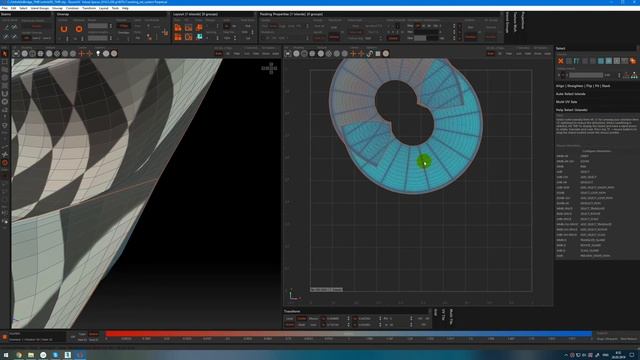Click the stepper arrows beside the upper Unwrap slider
This screenshot has height=360, width=640.
[x=111, y=26]
